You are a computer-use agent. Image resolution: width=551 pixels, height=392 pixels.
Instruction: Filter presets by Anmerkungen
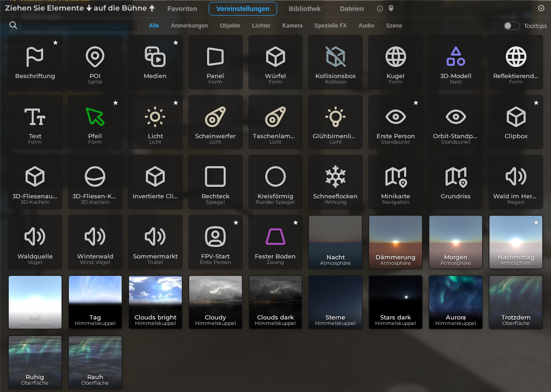(189, 26)
